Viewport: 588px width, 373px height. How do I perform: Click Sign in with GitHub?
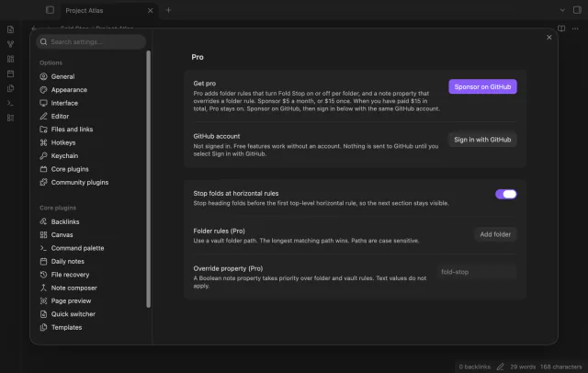pos(482,140)
